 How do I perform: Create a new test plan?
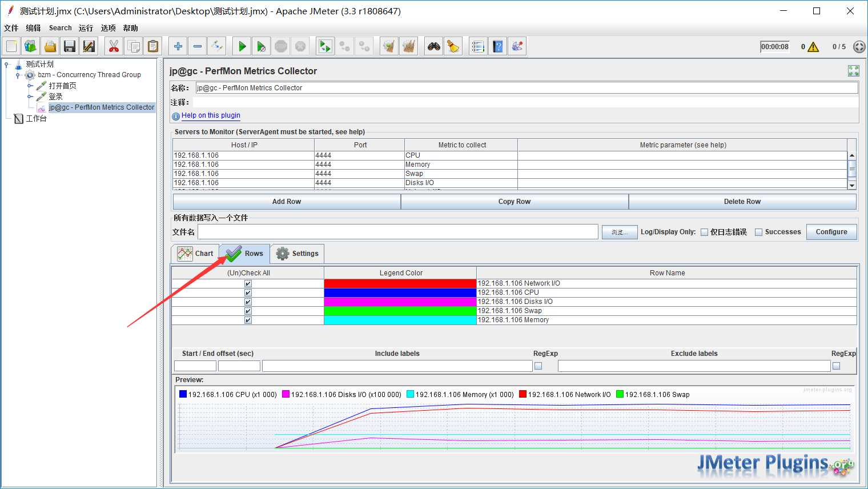11,46
